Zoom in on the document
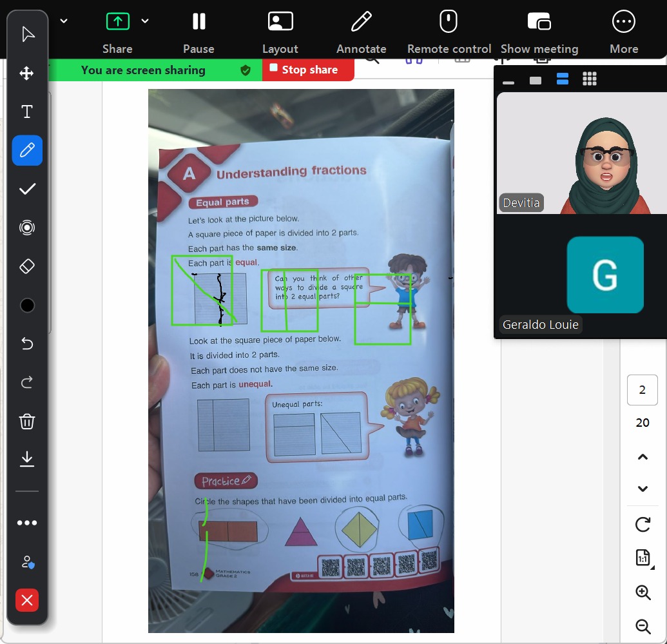This screenshot has width=667, height=644. (x=643, y=592)
